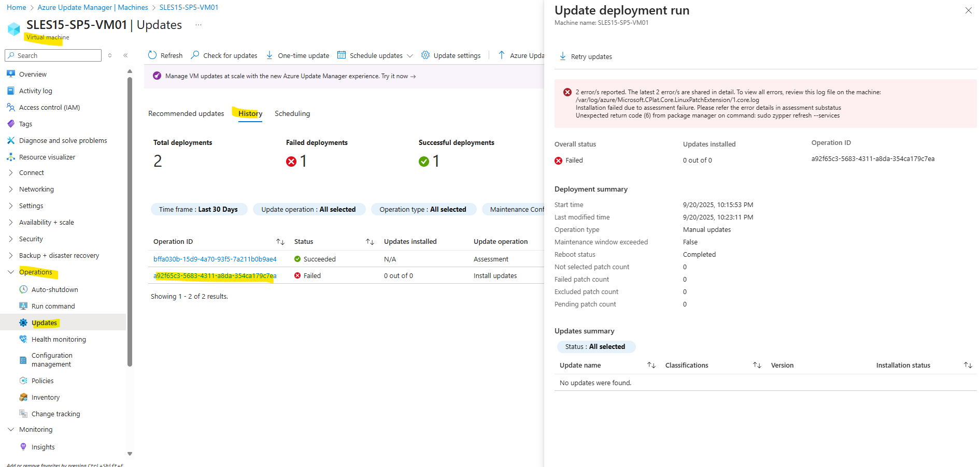Image resolution: width=980 pixels, height=467 pixels.
Task: Click the Refresh icon in toolbar
Action: pyautogui.click(x=152, y=55)
